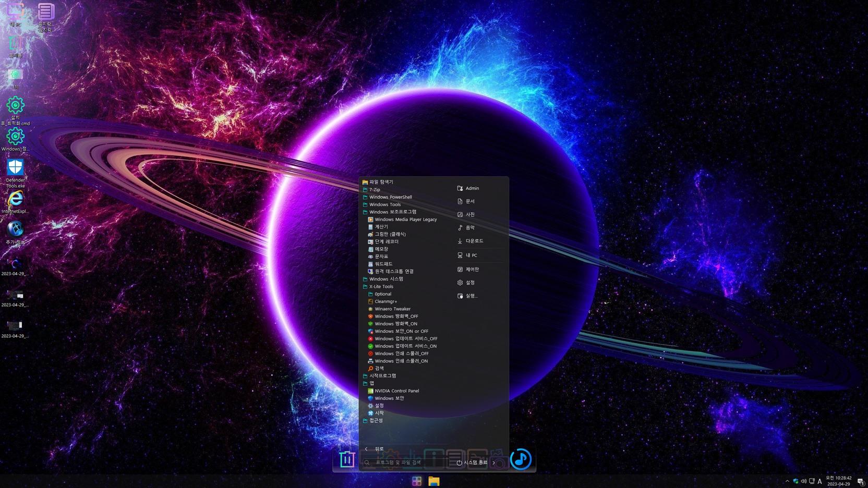The height and width of the screenshot is (488, 868).
Task: Launch 그림판 (클래식) from the menu
Action: click(x=387, y=234)
